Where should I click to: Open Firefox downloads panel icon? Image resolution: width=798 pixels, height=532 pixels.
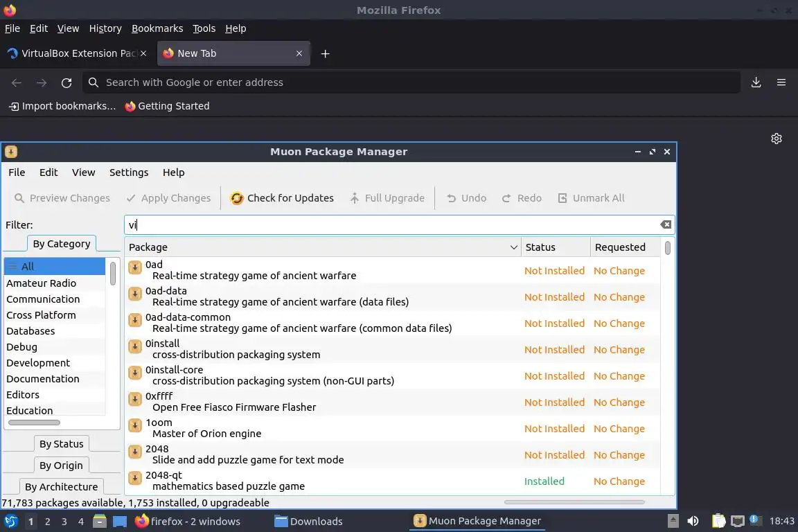[x=756, y=82]
